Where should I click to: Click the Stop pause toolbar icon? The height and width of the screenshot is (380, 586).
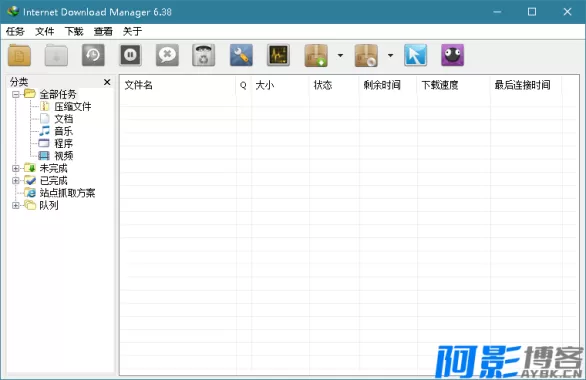(130, 55)
